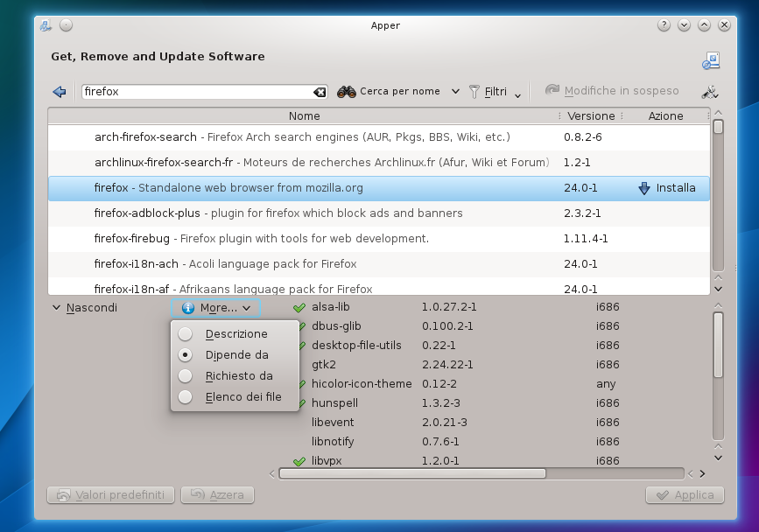Click the 0.8.2-6 version cell
The image size is (759, 532).
tap(583, 137)
